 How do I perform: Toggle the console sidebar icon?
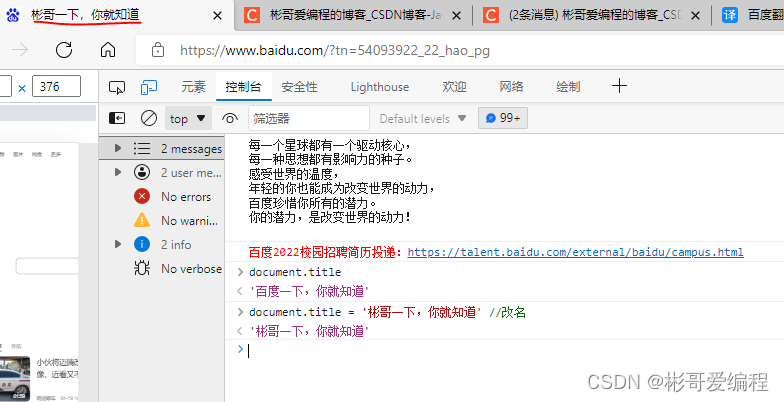pos(116,118)
